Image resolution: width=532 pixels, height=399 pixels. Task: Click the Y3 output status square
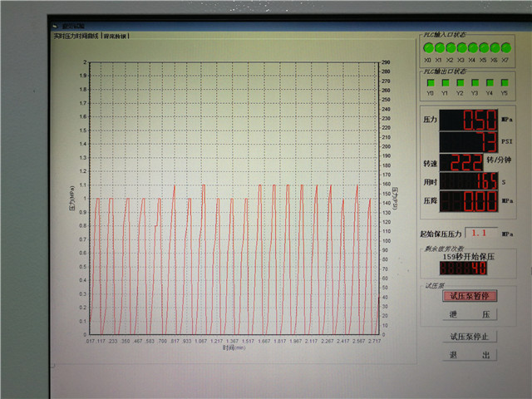[x=475, y=83]
